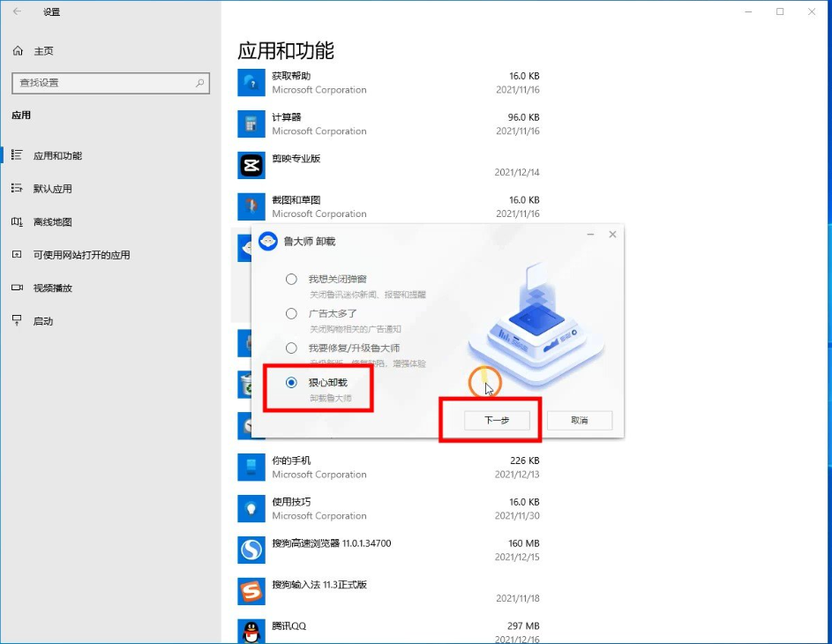
Task: Click the 获取帮助 app icon
Action: point(251,82)
